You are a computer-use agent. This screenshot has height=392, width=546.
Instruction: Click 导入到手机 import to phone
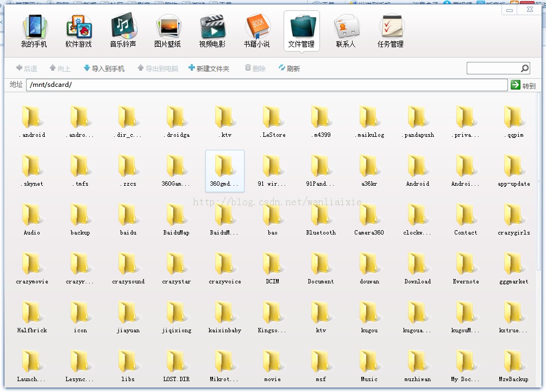[104, 68]
